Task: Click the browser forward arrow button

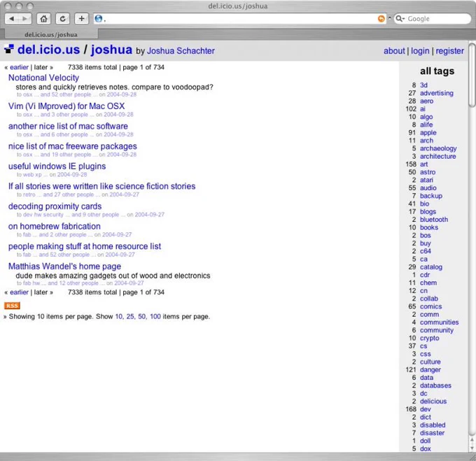Action: (x=24, y=19)
